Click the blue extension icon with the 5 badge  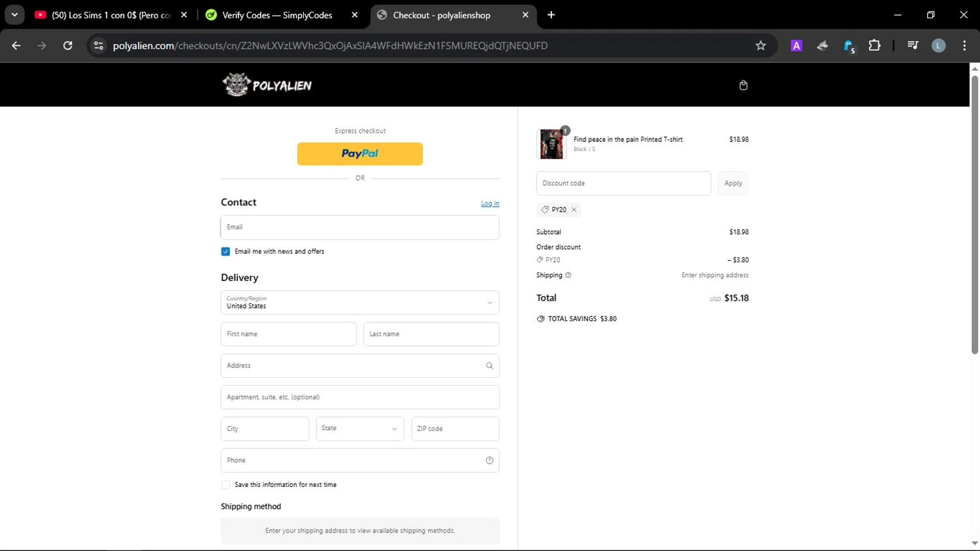(849, 46)
